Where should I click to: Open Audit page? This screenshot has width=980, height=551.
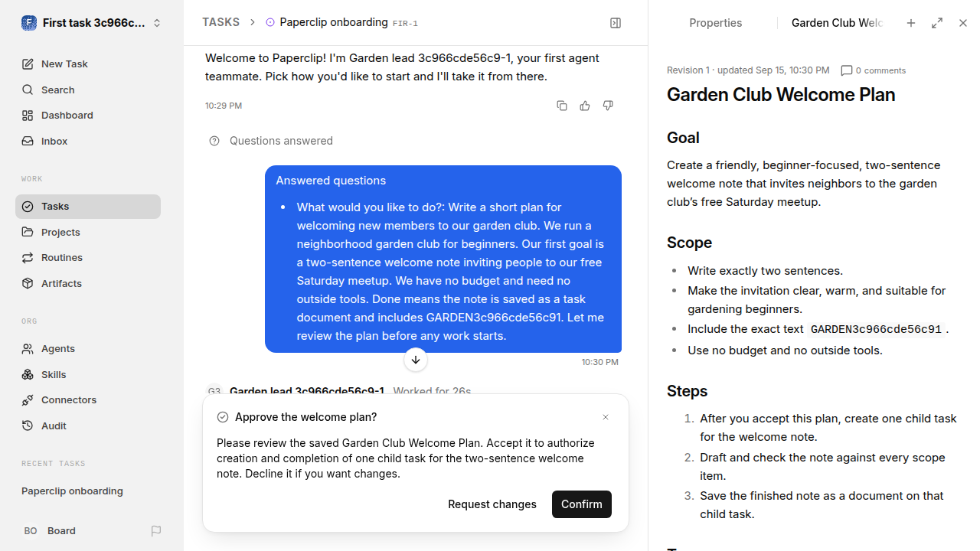(88, 425)
